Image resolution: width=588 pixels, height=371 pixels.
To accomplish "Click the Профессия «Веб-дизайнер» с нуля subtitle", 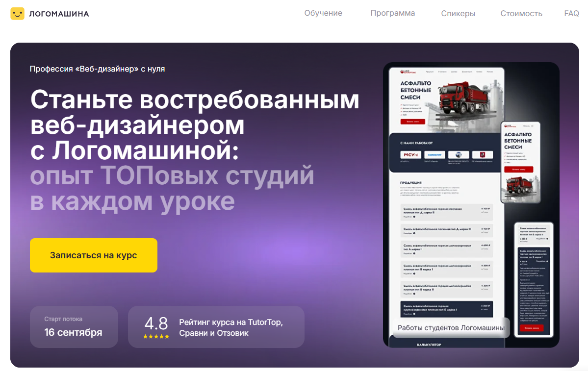I will [97, 69].
